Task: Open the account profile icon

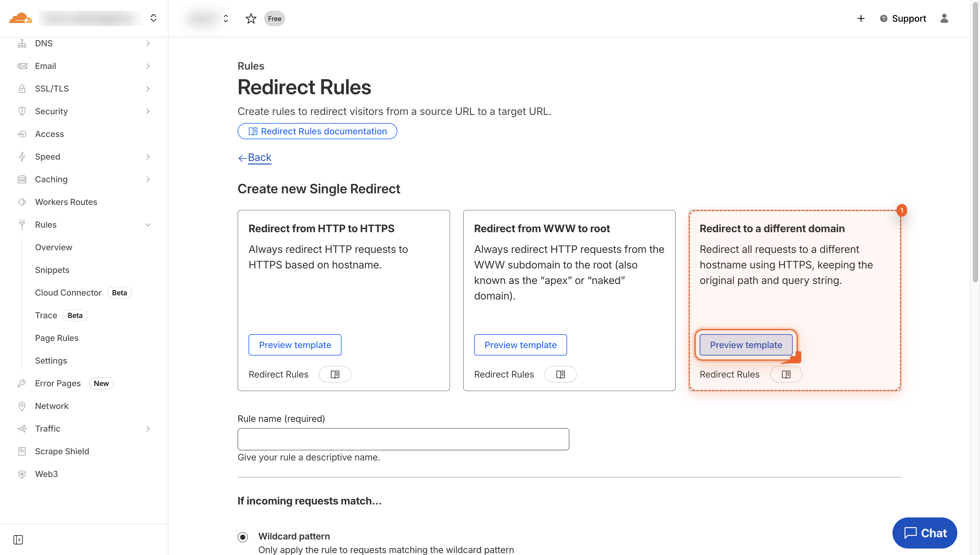Action: tap(945, 18)
